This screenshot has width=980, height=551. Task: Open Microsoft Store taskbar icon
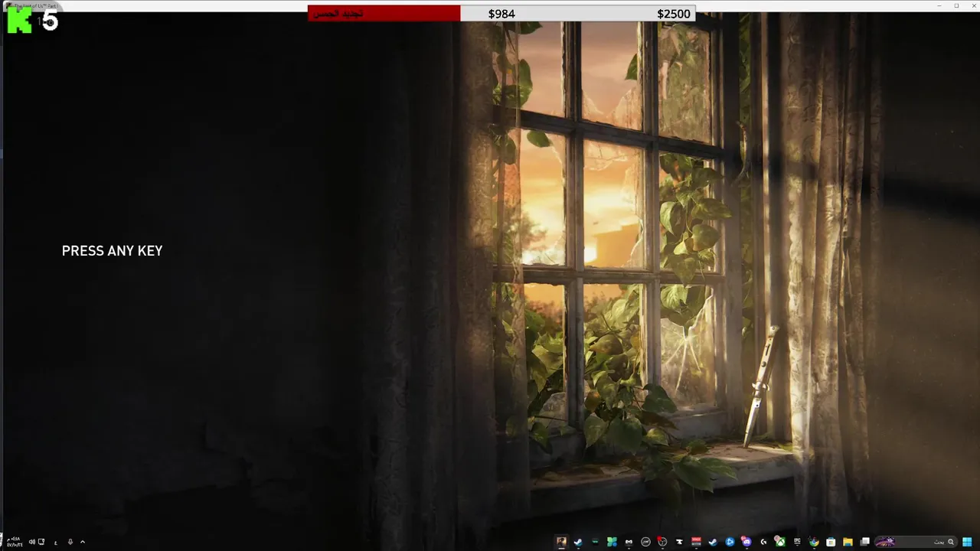(x=831, y=542)
